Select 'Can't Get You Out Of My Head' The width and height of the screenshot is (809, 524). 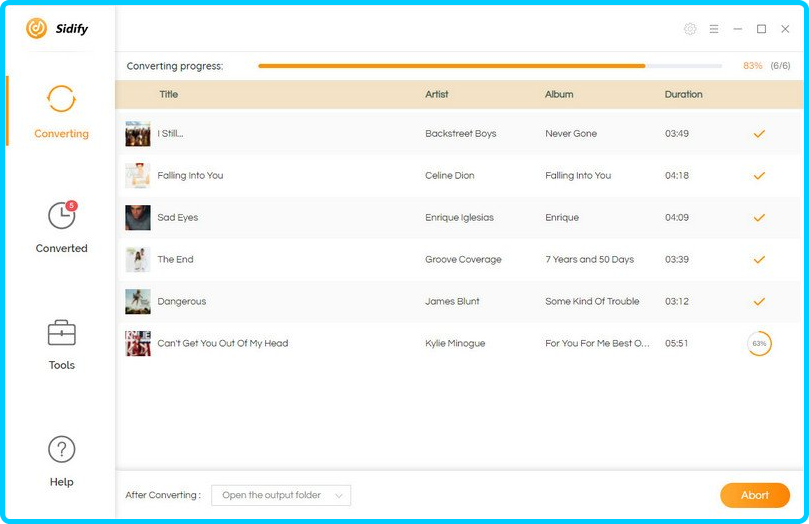223,343
